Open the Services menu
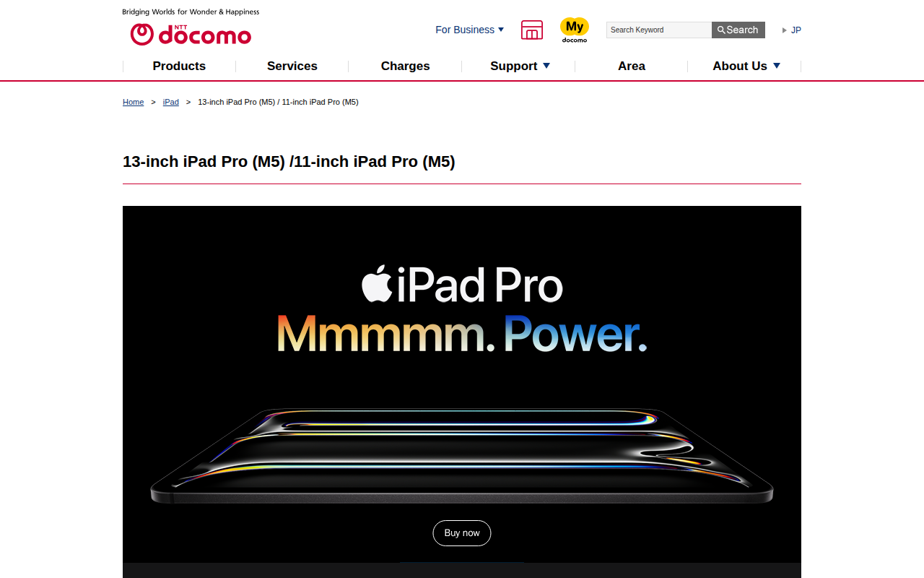This screenshot has height=578, width=924. tap(292, 66)
